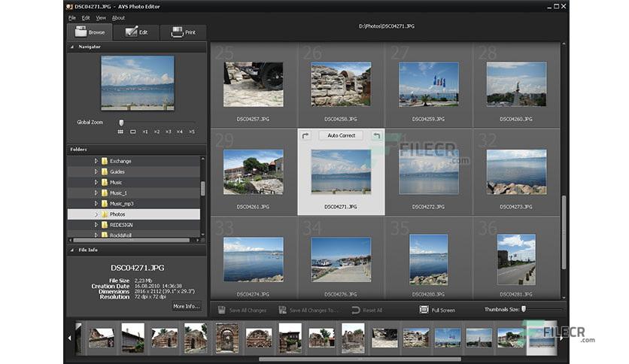Screen dimensions: 629x364
Task: Expand the REDESIGN folder
Action: [x=96, y=225]
